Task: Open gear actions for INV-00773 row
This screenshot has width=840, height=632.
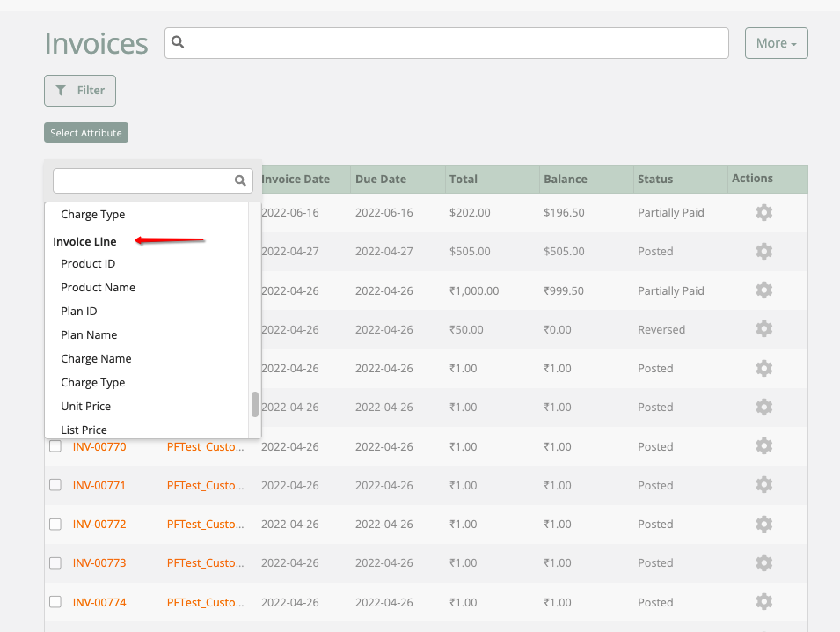Action: click(764, 562)
